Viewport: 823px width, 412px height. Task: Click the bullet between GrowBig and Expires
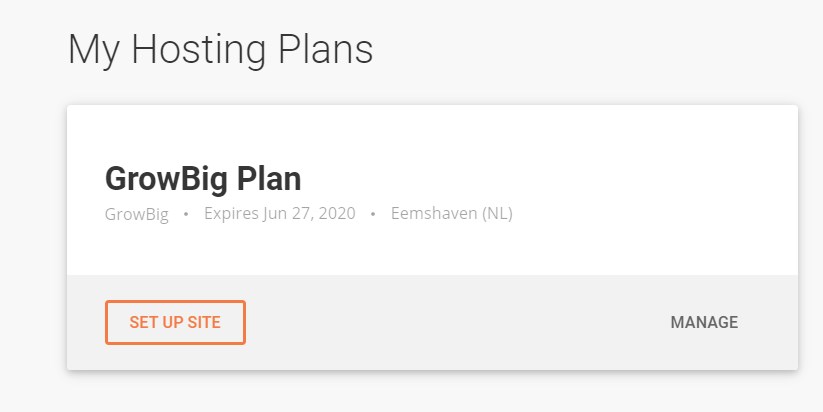pos(186,214)
